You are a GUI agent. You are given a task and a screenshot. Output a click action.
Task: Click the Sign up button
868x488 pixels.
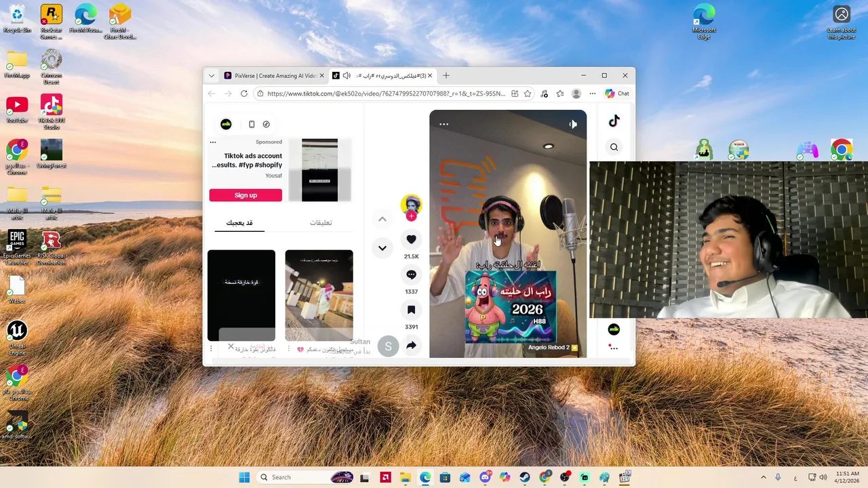click(x=245, y=195)
